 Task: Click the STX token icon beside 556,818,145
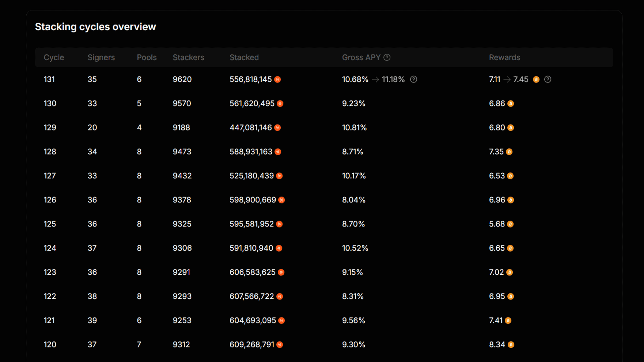click(278, 79)
